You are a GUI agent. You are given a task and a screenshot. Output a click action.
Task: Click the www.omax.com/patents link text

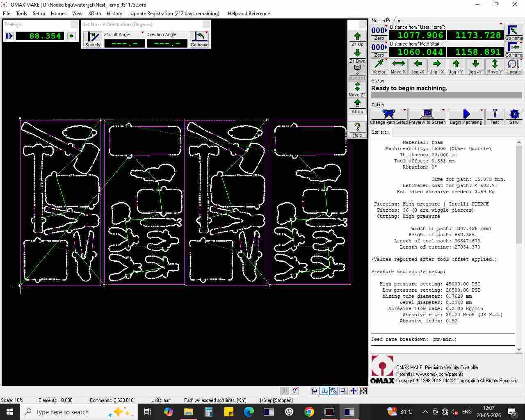point(439,374)
